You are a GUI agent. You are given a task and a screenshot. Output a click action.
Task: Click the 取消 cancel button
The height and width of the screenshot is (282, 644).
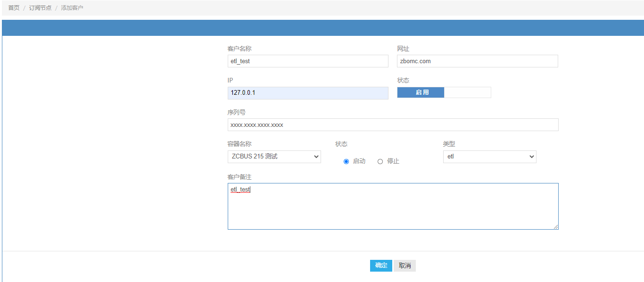tap(405, 265)
